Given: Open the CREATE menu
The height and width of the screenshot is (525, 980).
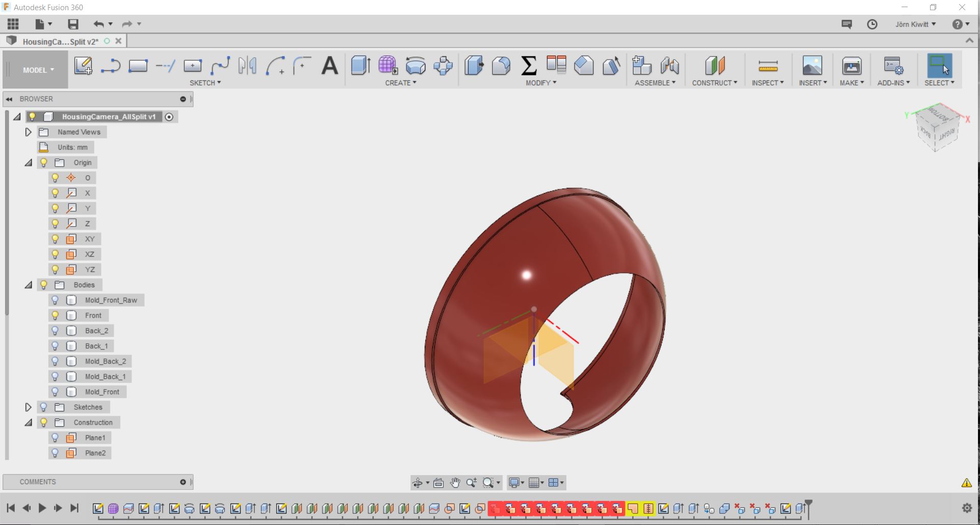Looking at the screenshot, I should click(x=401, y=82).
